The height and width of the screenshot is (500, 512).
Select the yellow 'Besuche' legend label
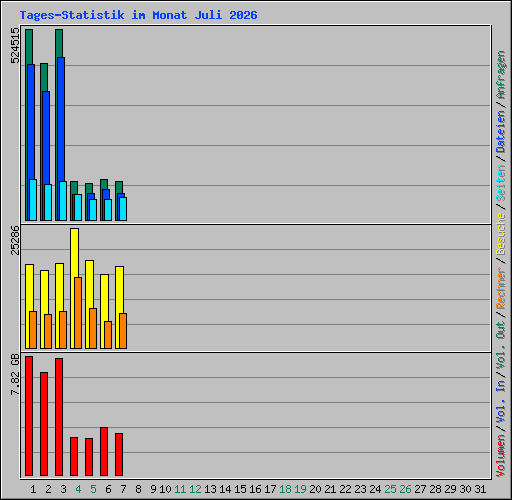(501, 234)
